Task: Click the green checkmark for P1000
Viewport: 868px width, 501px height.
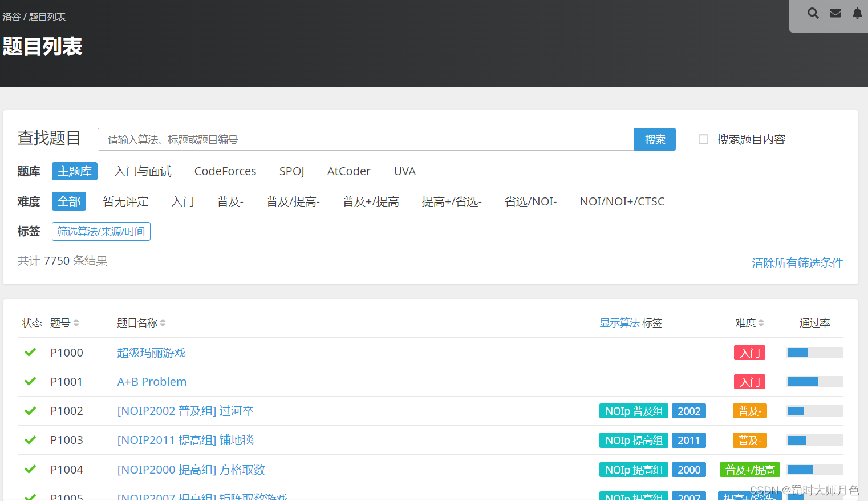Action: 30,352
